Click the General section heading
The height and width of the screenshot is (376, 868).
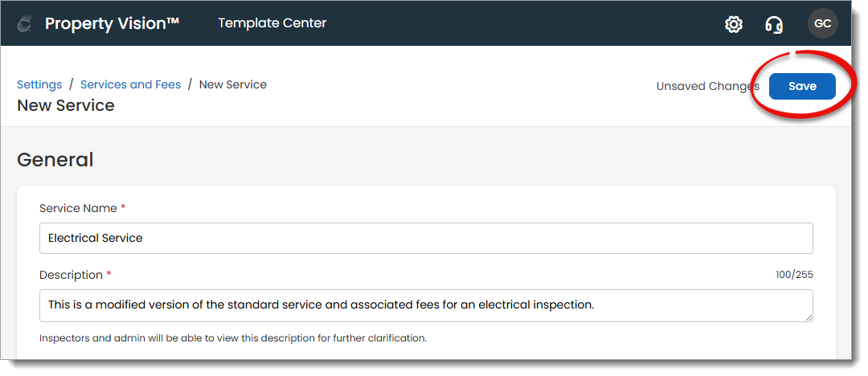click(x=55, y=160)
